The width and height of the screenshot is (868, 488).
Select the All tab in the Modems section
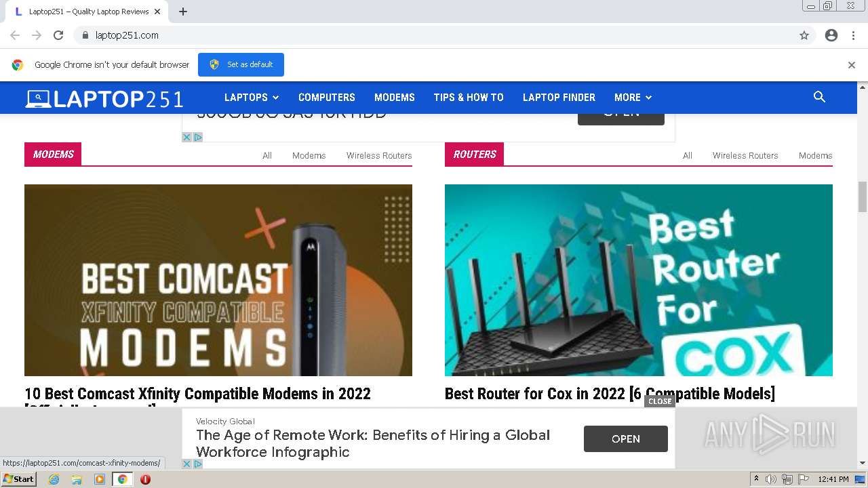(267, 155)
